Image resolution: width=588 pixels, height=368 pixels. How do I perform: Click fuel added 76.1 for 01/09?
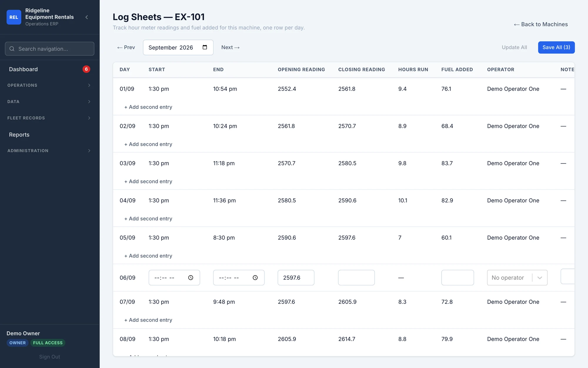(446, 89)
